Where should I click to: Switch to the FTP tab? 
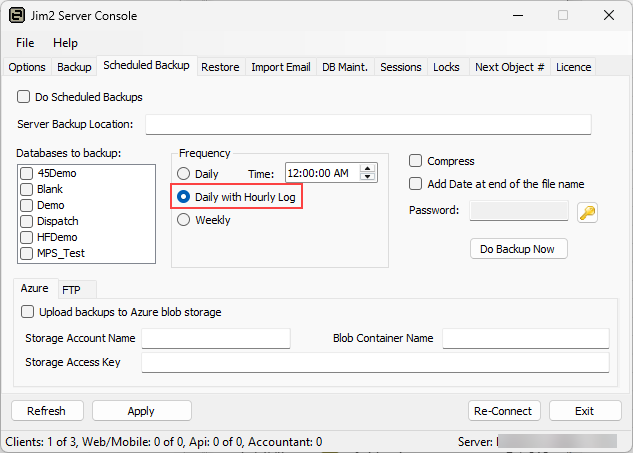[x=72, y=289]
